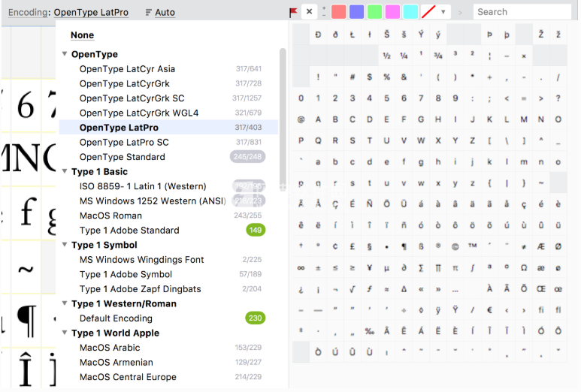This screenshot has width=581, height=392.
Task: Choose Type 1 Adobe Symbol encoding
Action: point(168,274)
